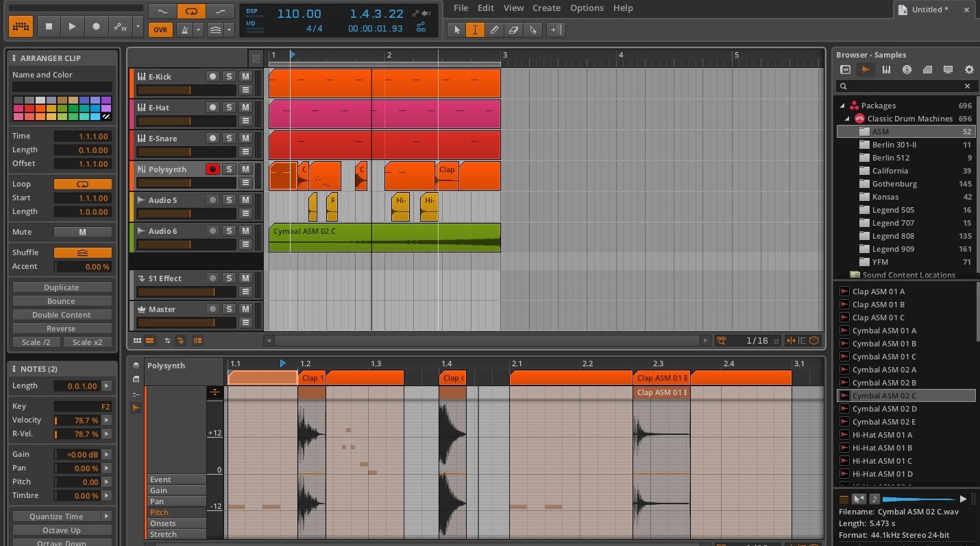Play the sample preview button
This screenshot has height=546, width=980.
pyautogui.click(x=963, y=499)
